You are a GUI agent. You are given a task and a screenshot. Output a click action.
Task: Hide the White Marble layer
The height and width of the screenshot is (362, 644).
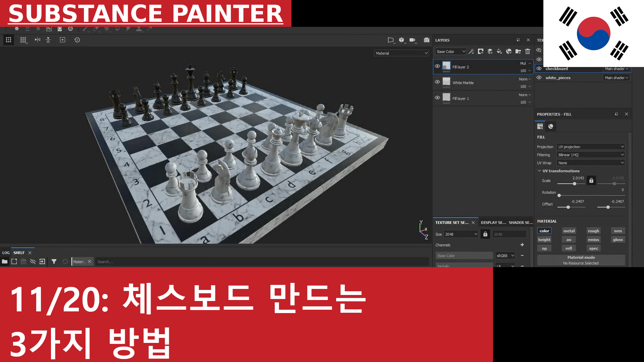437,82
